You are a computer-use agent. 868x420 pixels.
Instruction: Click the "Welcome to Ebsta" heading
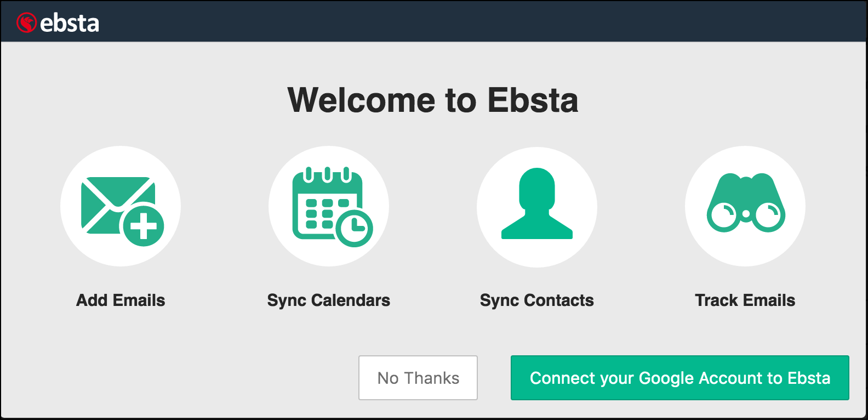[433, 100]
